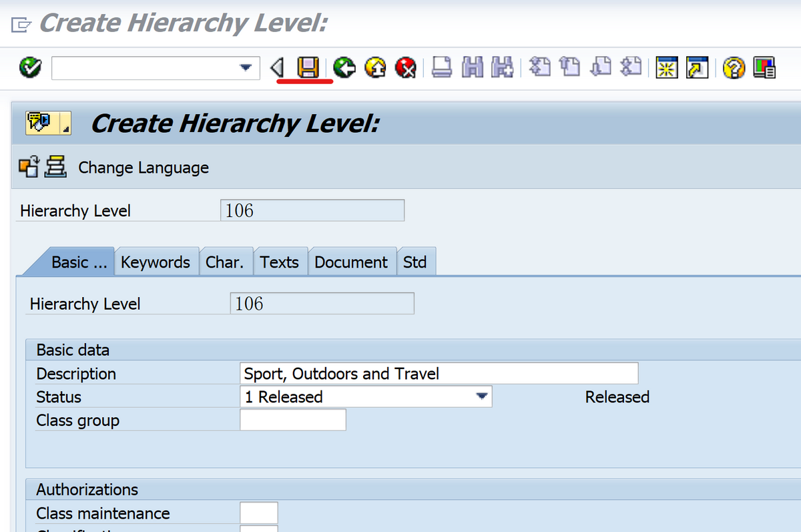
Task: Click the top Hierarchy Level field 106
Action: pyautogui.click(x=312, y=210)
